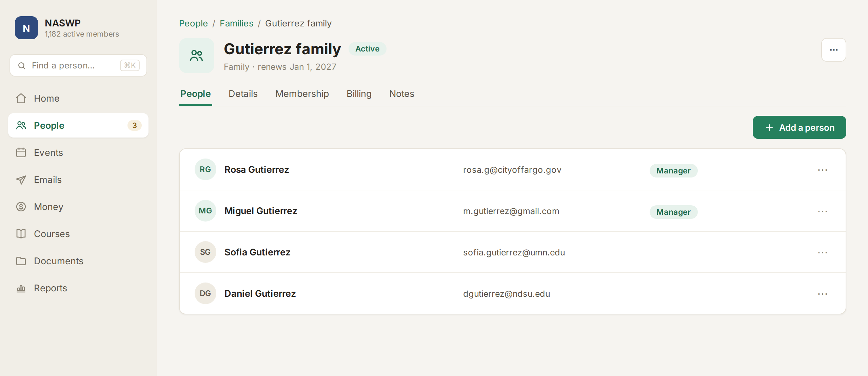Switch to the Billing tab
This screenshot has height=376, width=868.
click(359, 94)
